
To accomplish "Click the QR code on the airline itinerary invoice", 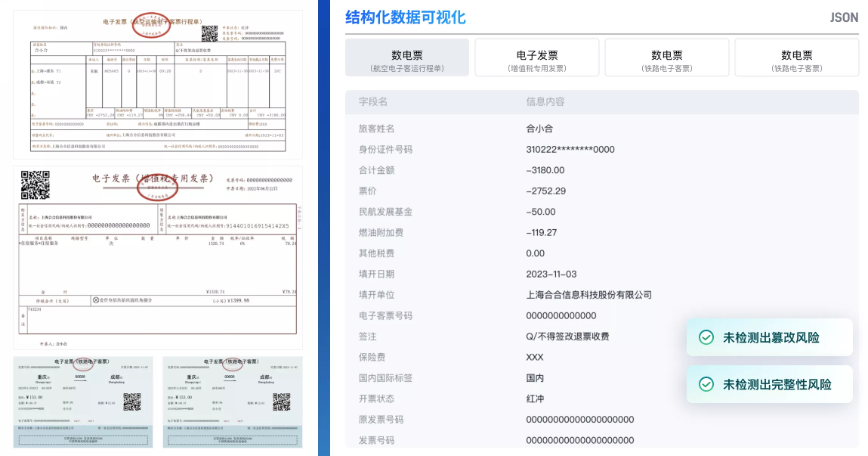I will [211, 33].
